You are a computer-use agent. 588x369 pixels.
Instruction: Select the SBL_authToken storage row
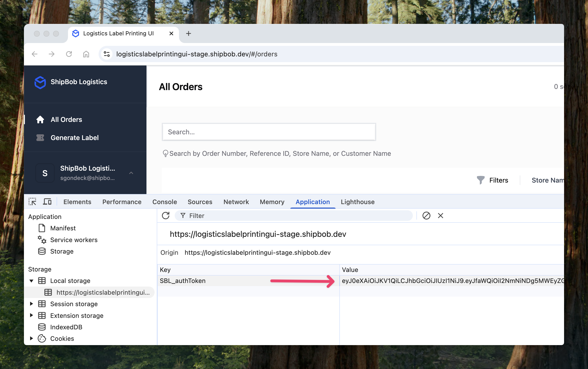point(183,281)
